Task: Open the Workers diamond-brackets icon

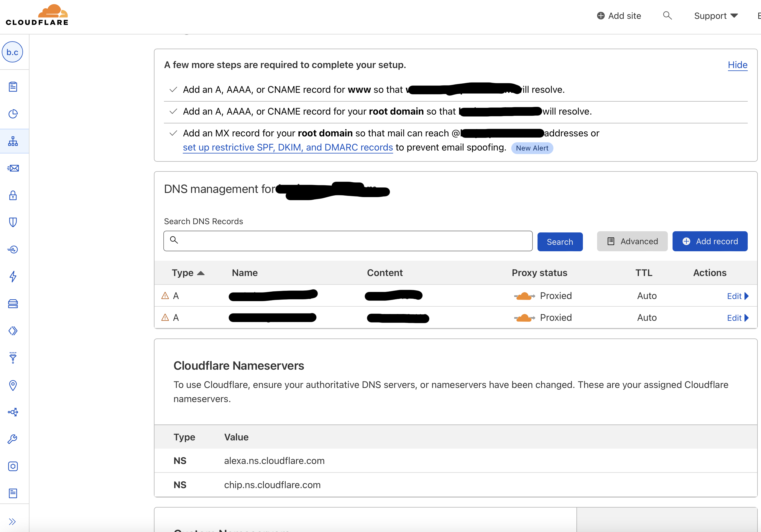Action: (x=13, y=331)
